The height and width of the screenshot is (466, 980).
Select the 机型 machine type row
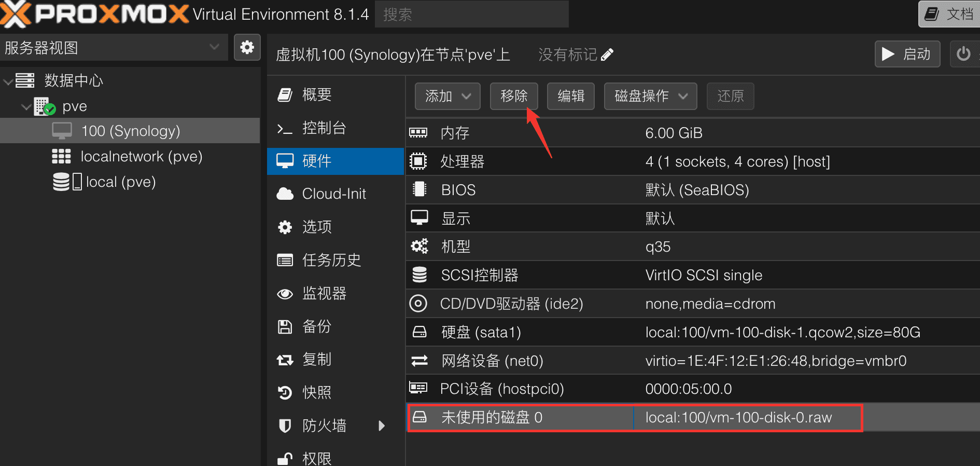click(x=693, y=246)
